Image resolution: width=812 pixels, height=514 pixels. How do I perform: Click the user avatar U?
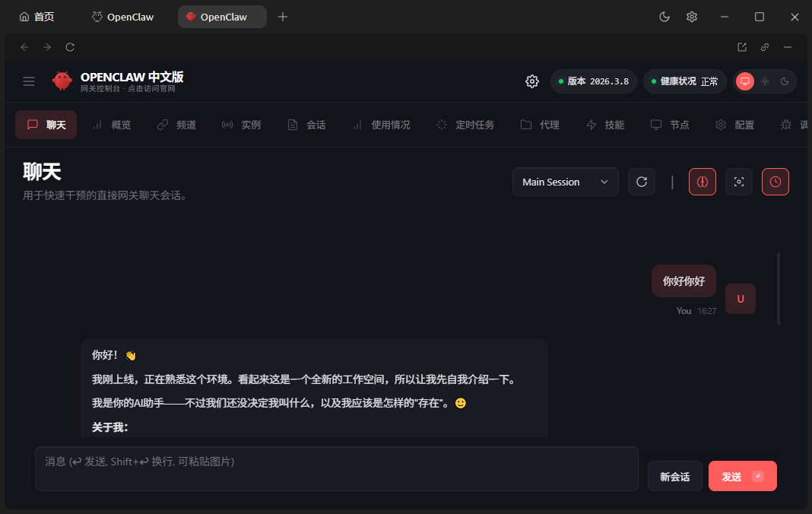(x=741, y=299)
